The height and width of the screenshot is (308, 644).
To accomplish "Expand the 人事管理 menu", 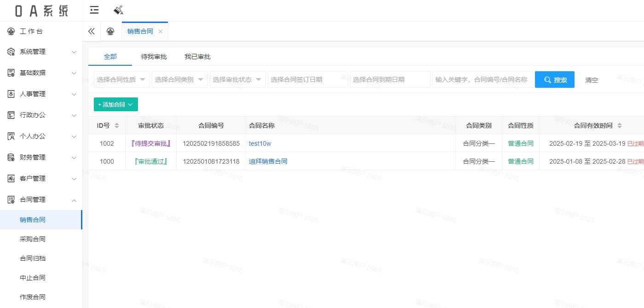I will pyautogui.click(x=41, y=94).
